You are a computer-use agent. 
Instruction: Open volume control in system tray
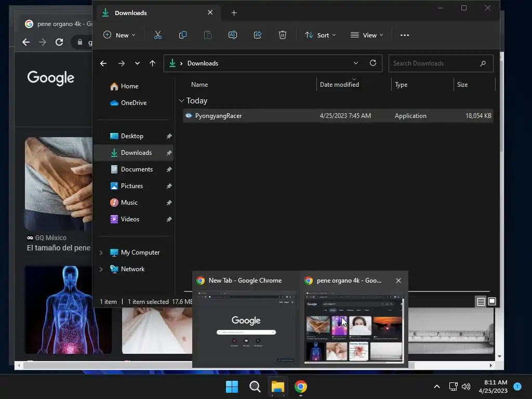[x=466, y=387]
